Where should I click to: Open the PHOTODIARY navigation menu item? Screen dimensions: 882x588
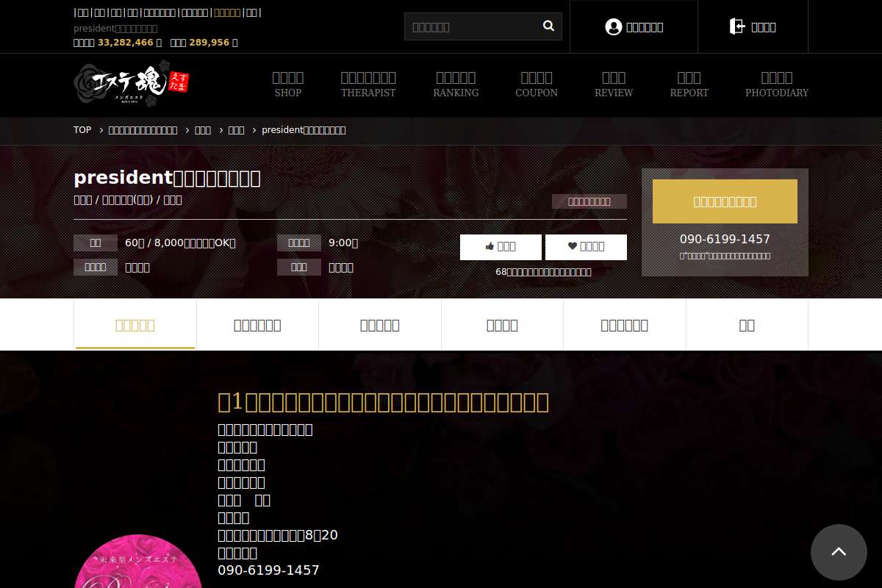click(777, 85)
